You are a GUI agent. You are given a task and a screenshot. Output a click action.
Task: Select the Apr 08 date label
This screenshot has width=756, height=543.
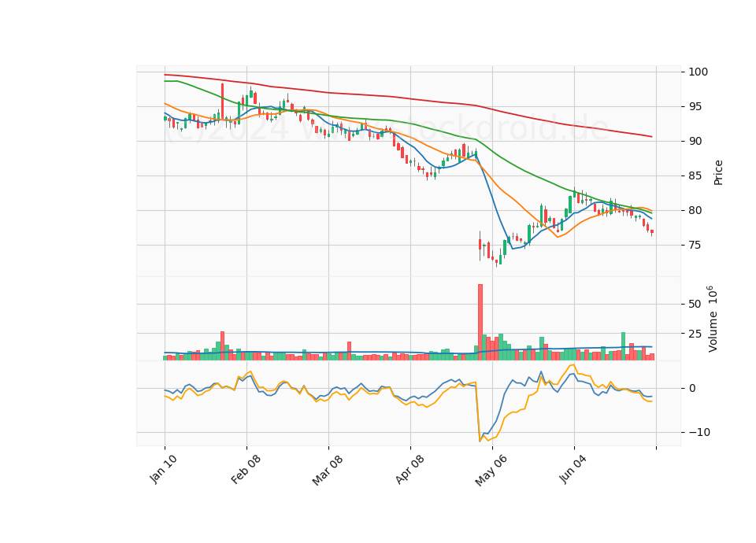point(409,469)
